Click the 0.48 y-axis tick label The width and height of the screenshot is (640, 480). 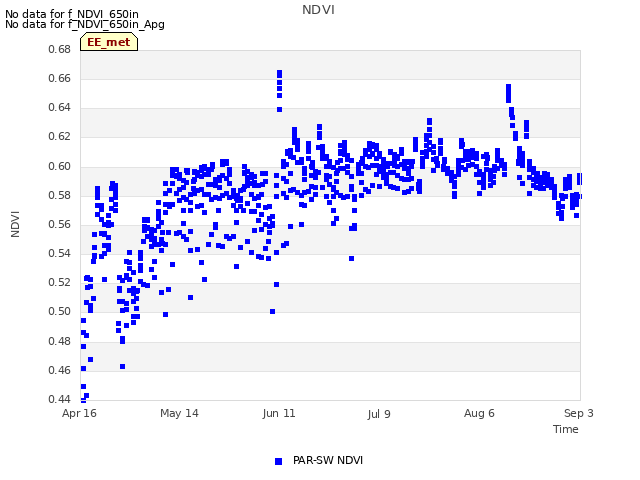(x=60, y=341)
